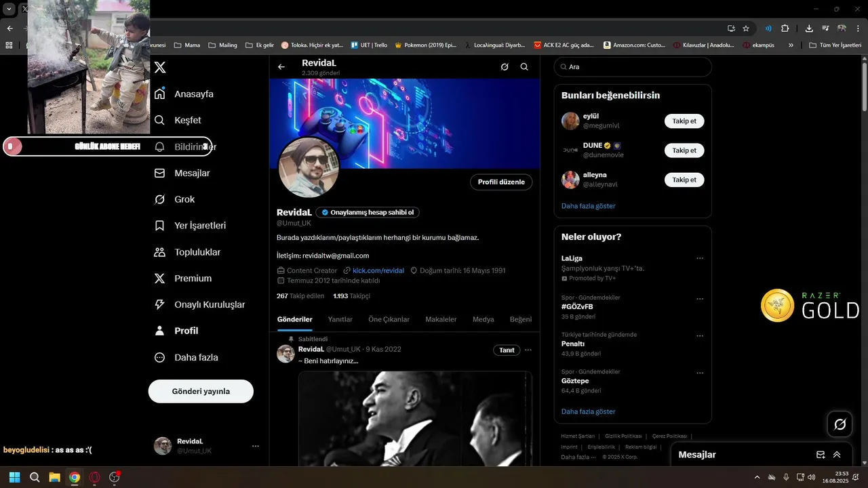Click the Grok icon in profile header

[505, 67]
